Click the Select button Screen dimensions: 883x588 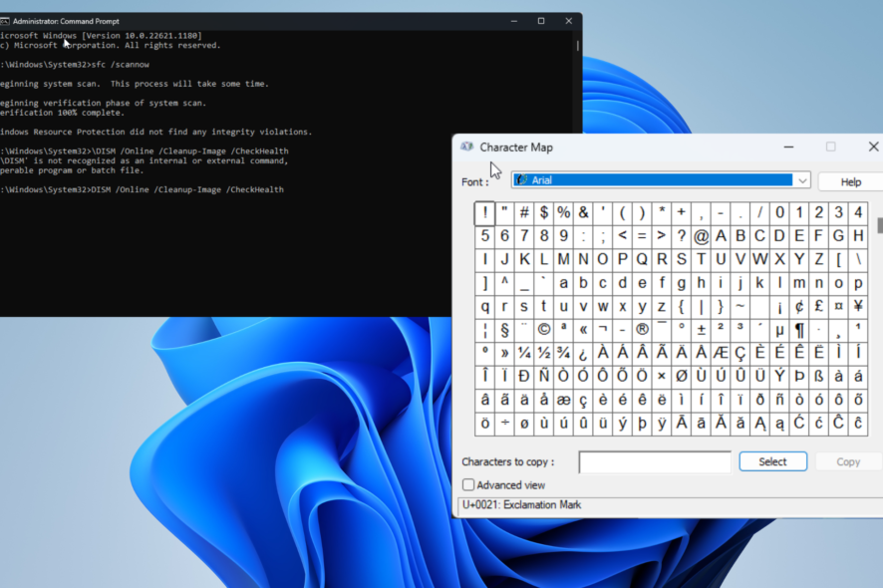(x=772, y=461)
